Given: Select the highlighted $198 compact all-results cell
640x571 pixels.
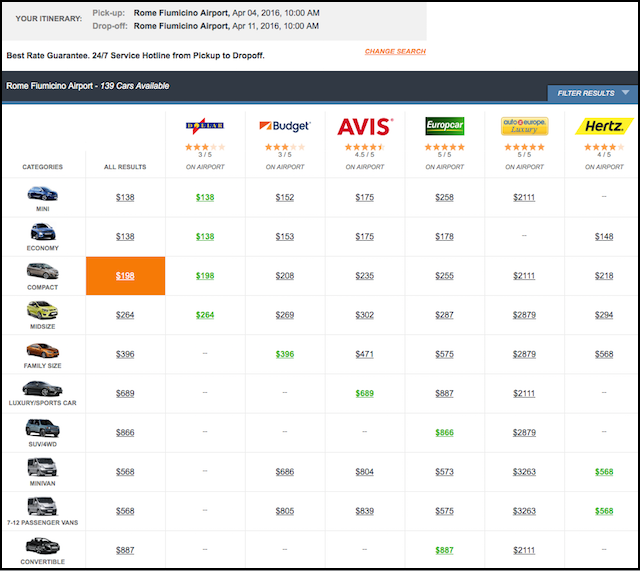Looking at the screenshot, I should pyautogui.click(x=125, y=276).
